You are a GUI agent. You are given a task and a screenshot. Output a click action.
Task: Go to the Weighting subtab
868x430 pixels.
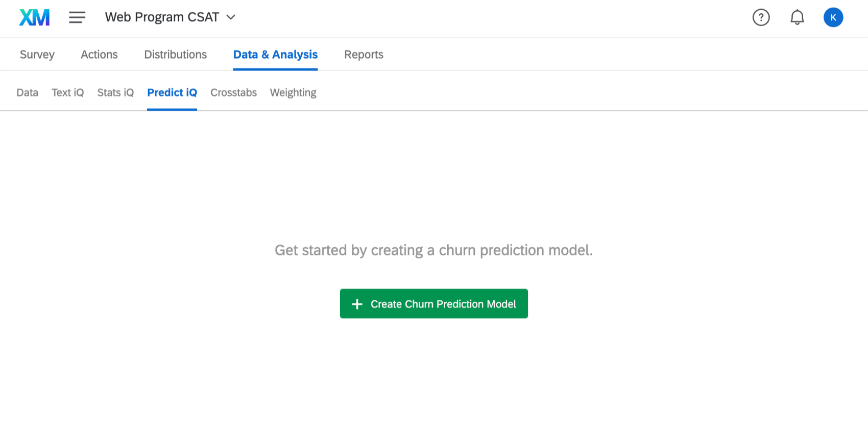[x=293, y=92]
